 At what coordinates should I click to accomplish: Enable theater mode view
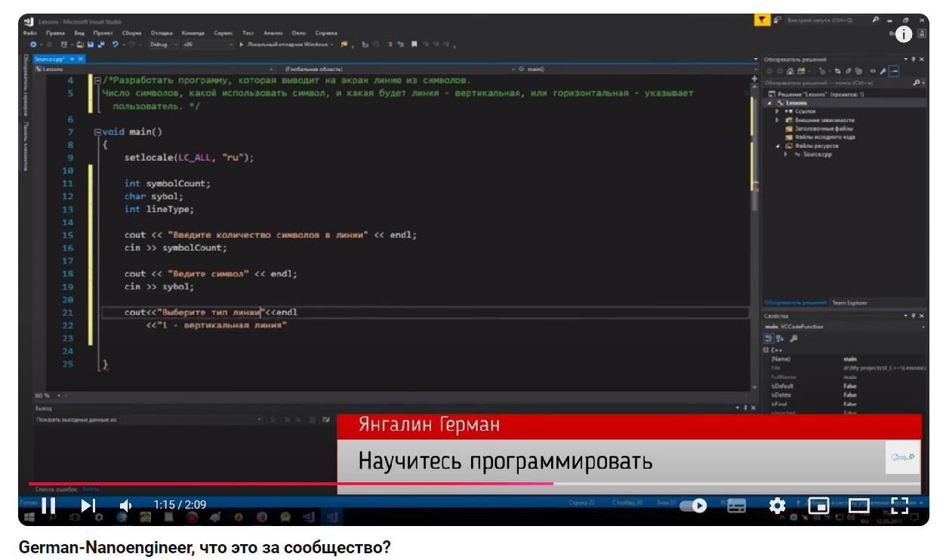(859, 506)
